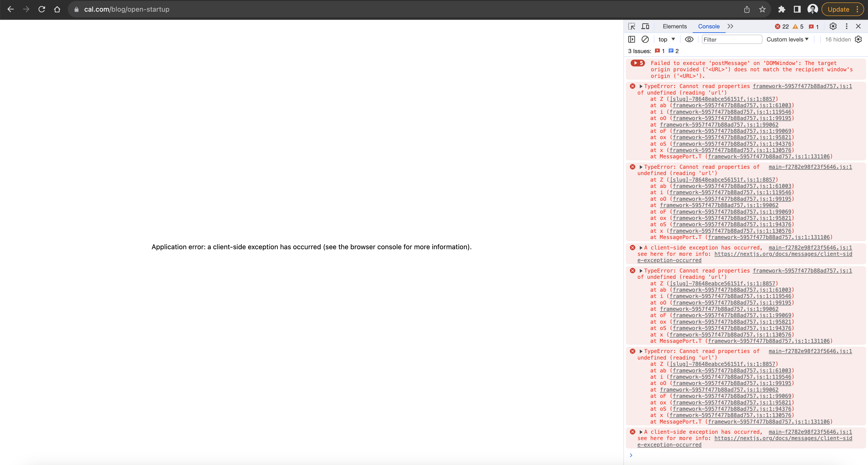Click the console Filter input field
The width and height of the screenshot is (868, 465).
coord(732,40)
